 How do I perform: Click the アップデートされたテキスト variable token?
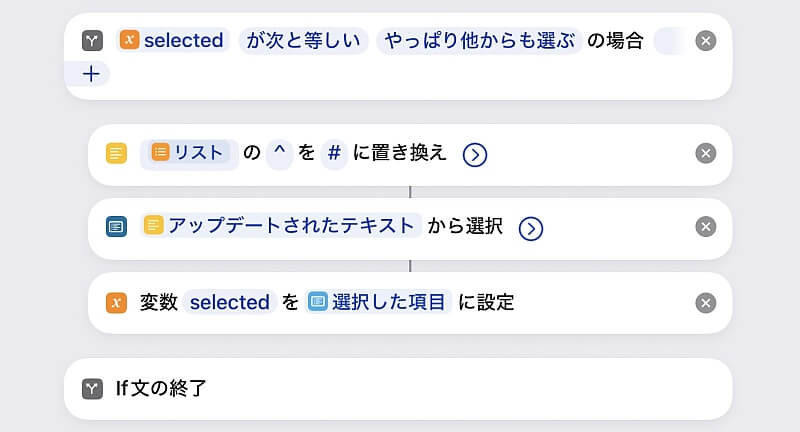click(x=280, y=225)
